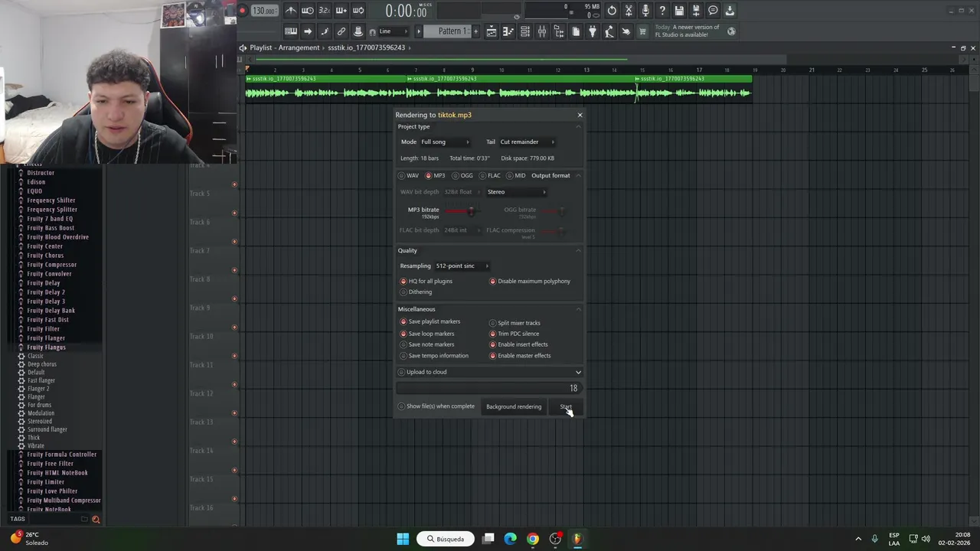The height and width of the screenshot is (551, 980).
Task: Click the microphone one-click recording icon
Action: (645, 11)
